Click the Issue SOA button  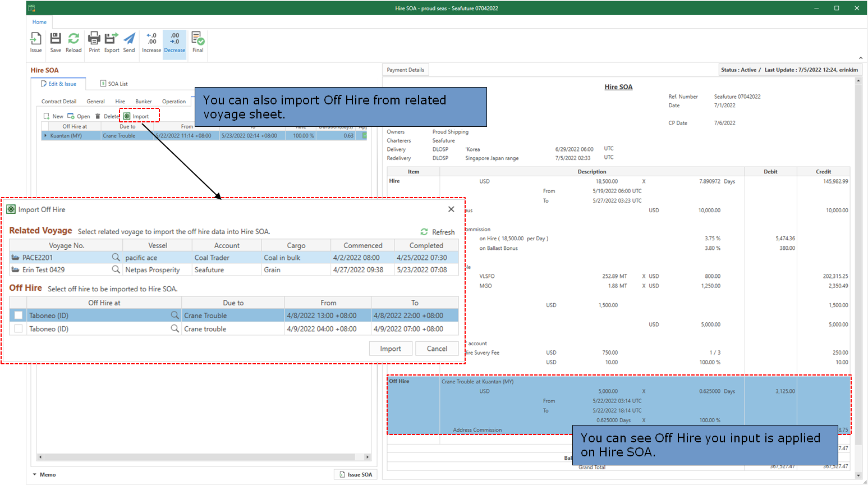click(x=356, y=474)
